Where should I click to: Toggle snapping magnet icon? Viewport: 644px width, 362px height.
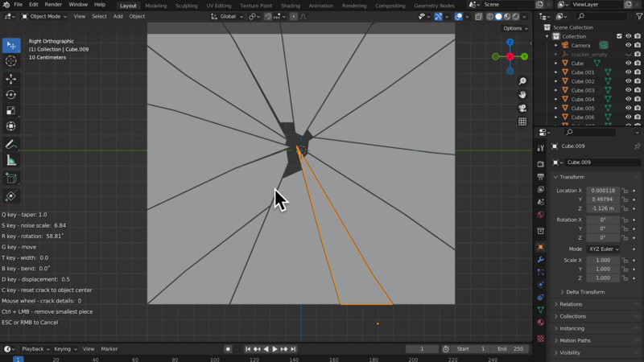coord(268,17)
